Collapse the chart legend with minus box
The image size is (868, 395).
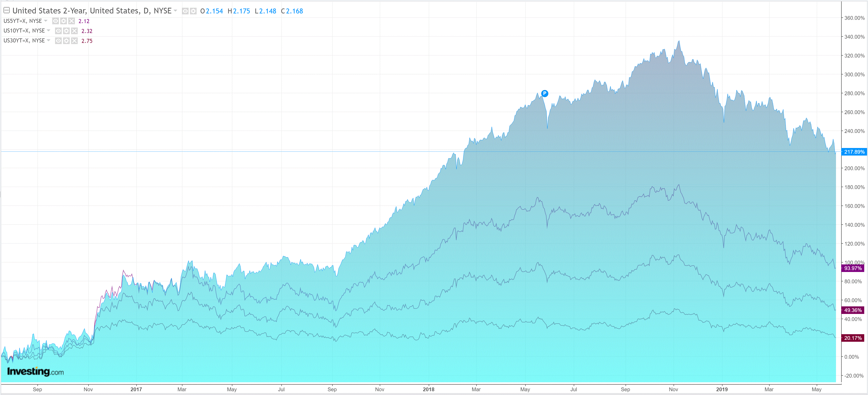(x=6, y=10)
